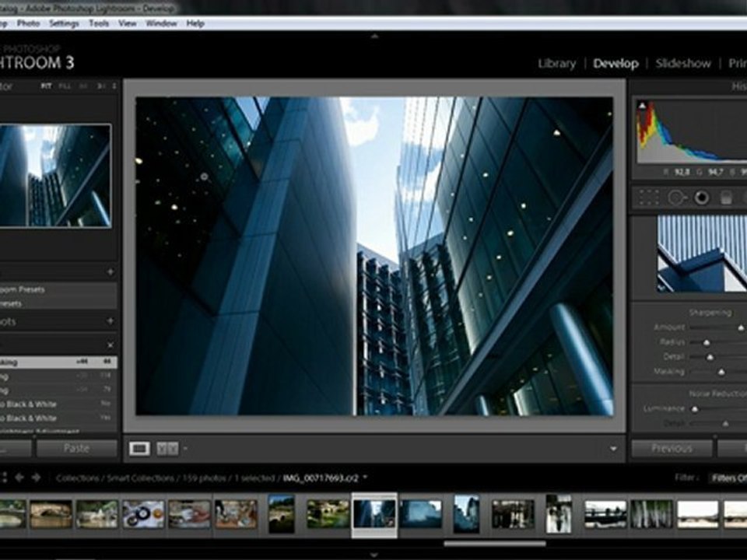Adjust the Sharpening Masking slider
747x560 pixels.
click(721, 372)
